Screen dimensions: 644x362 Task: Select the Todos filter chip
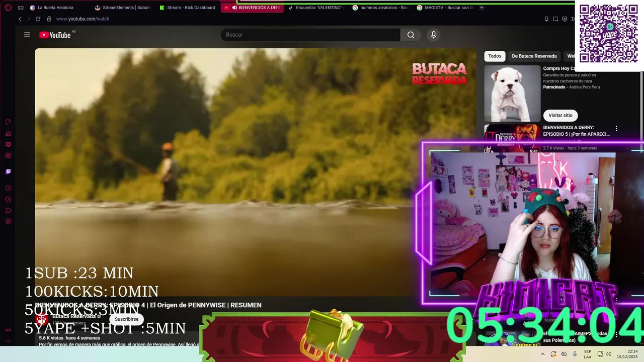tap(495, 56)
